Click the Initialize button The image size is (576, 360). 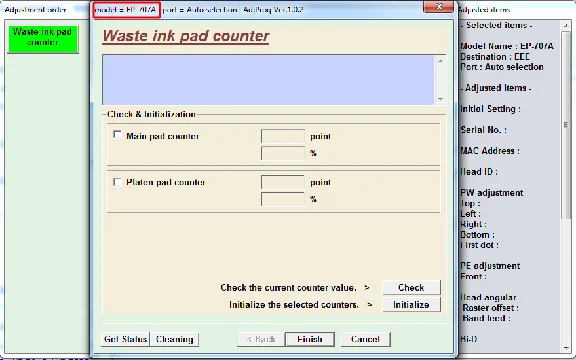[411, 305]
